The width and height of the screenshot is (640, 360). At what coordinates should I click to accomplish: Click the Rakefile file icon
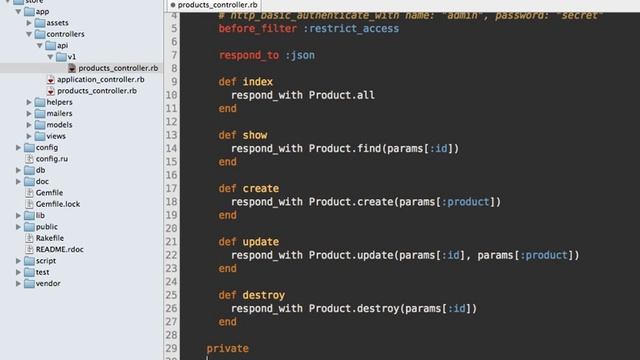click(29, 238)
